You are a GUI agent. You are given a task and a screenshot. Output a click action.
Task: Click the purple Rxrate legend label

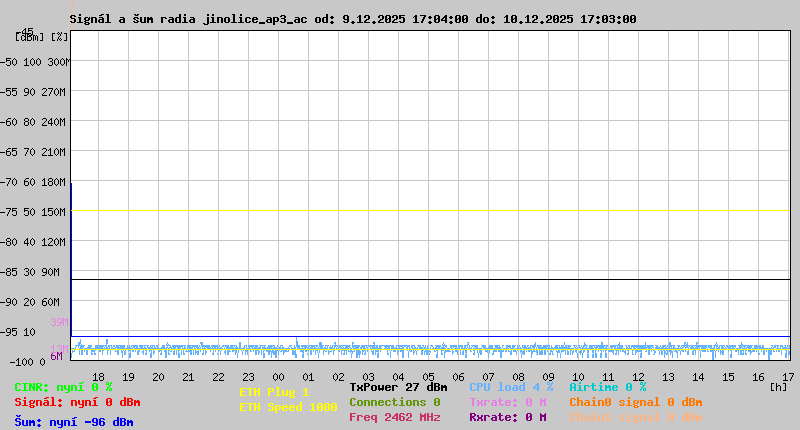tap(507, 417)
